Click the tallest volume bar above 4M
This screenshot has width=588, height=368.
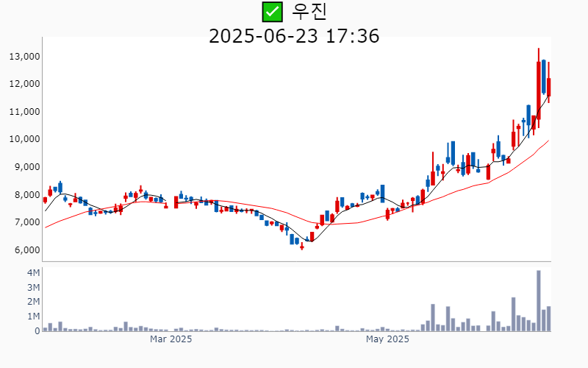point(539,301)
